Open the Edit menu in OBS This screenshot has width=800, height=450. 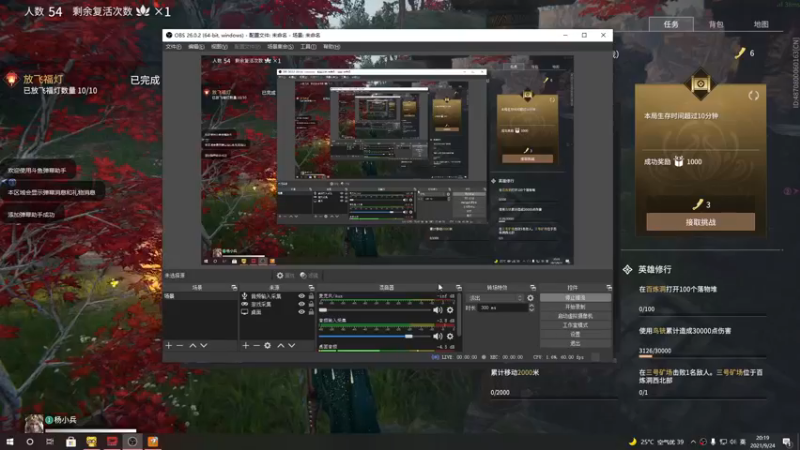coord(196,46)
